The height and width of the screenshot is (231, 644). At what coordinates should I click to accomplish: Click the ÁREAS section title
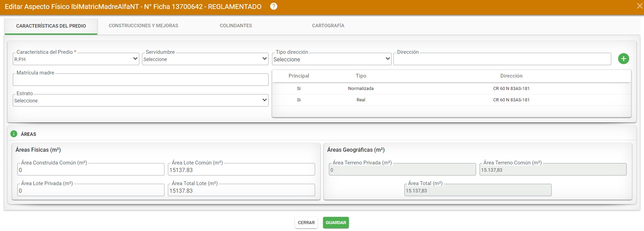tap(29, 134)
